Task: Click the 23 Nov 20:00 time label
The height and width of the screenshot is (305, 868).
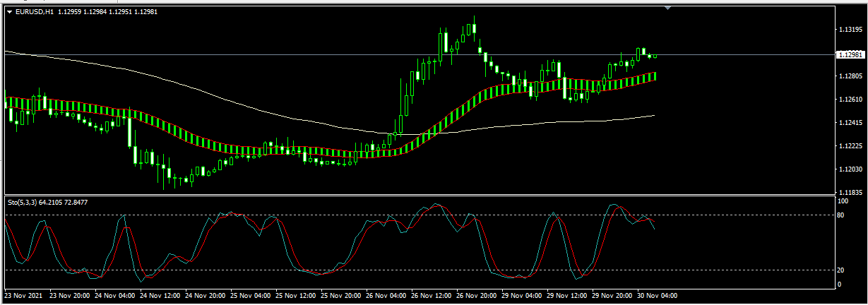Action: pos(69,297)
